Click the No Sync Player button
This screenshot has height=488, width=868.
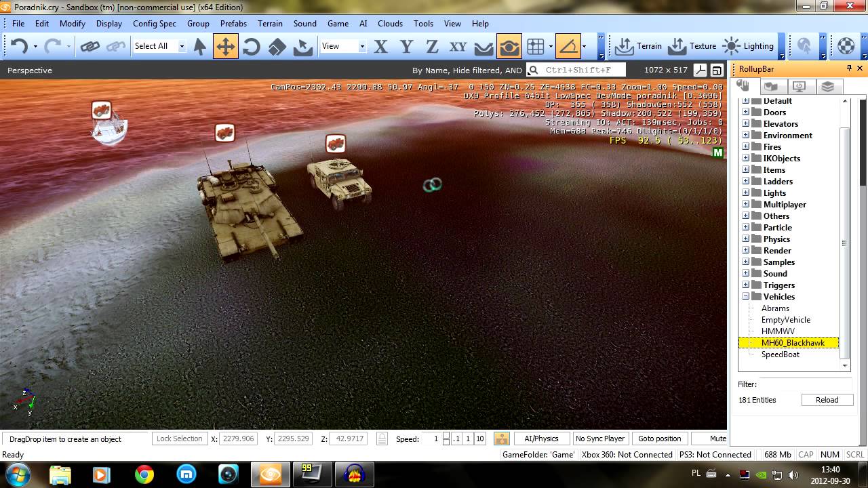click(x=600, y=439)
